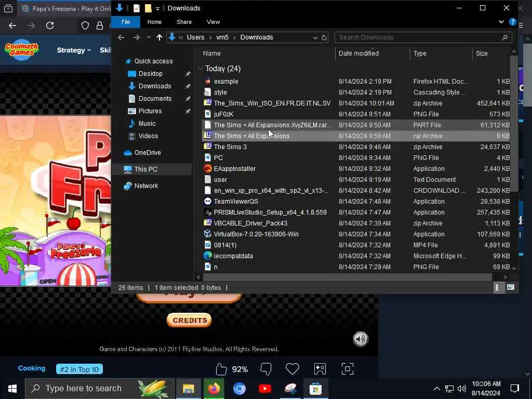Unpin Desktop from Quick access
The image size is (532, 399).
[187, 74]
